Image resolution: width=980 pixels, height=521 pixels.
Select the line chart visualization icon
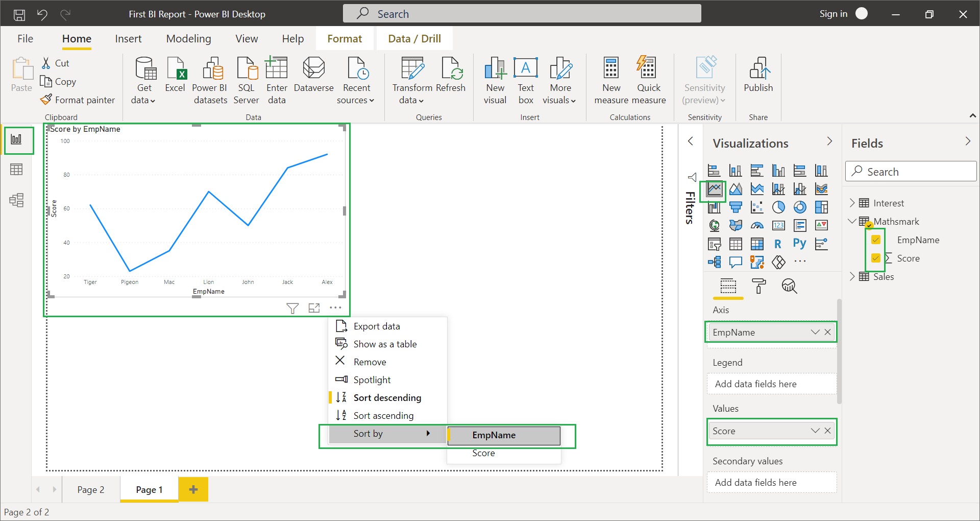(x=714, y=190)
